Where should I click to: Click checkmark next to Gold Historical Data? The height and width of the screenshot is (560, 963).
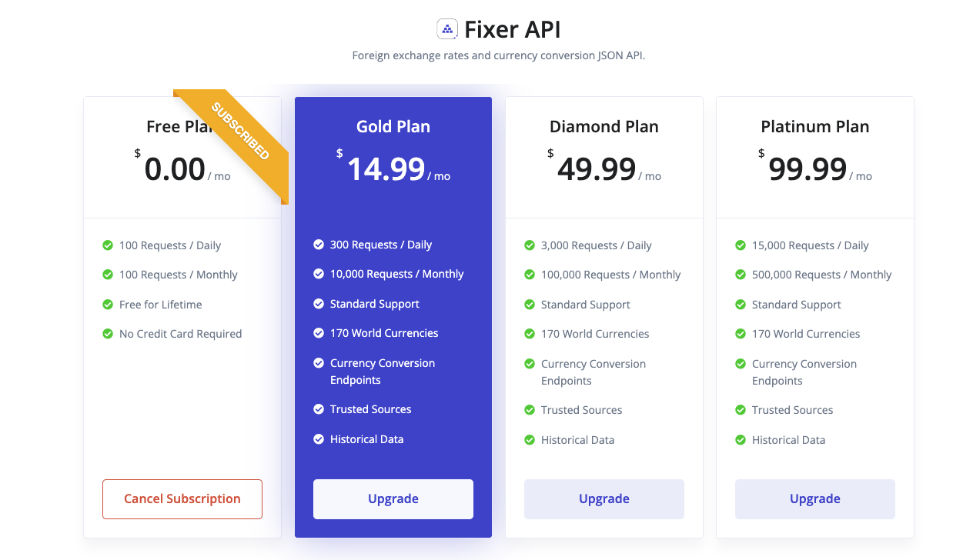click(319, 439)
